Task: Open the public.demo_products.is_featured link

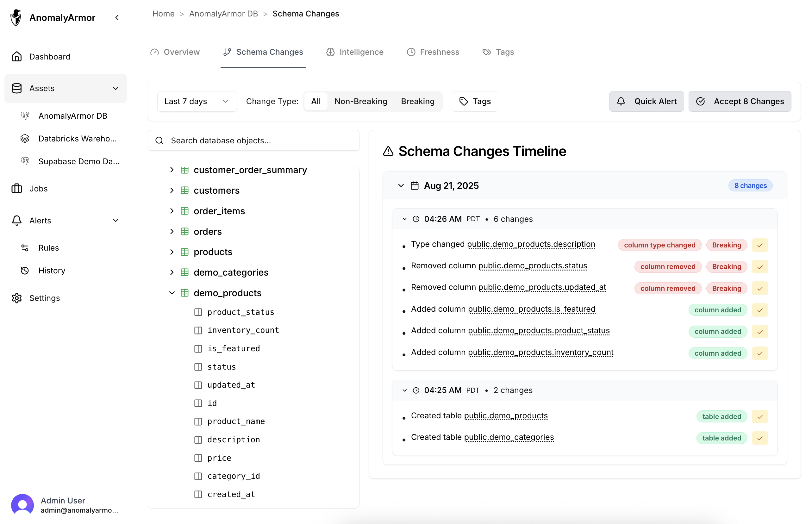Action: [x=531, y=309]
